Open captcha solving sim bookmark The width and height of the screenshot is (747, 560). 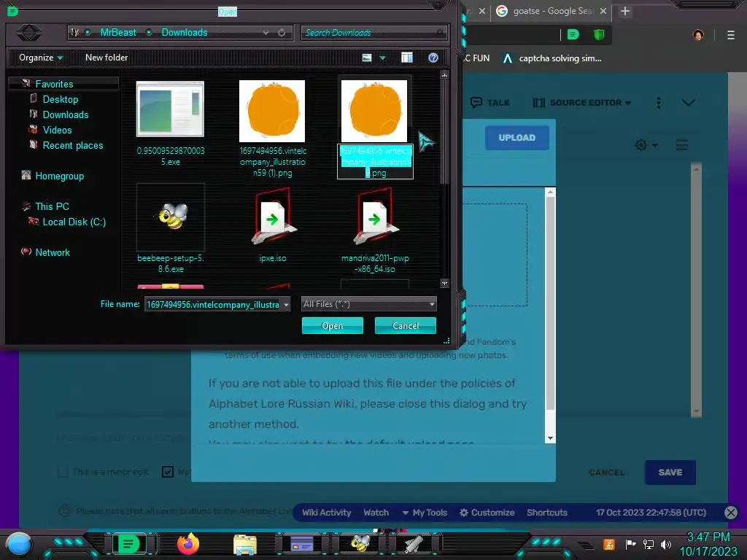[x=553, y=58]
